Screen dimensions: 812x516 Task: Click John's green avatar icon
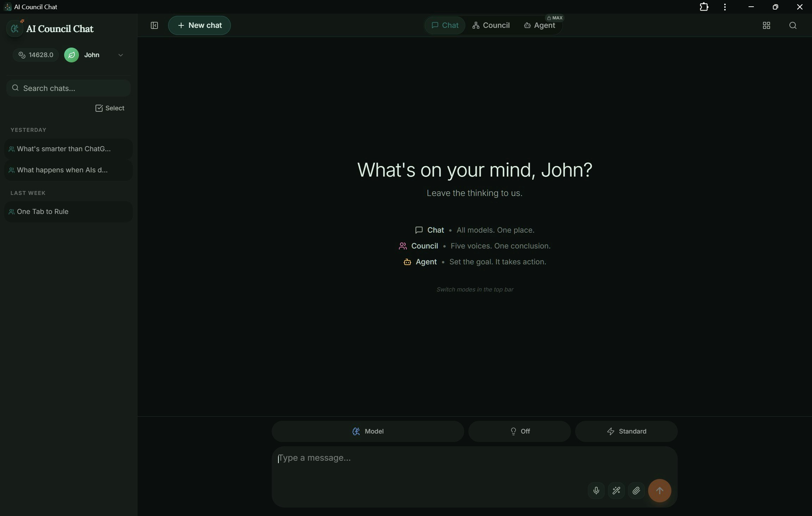[x=72, y=55]
